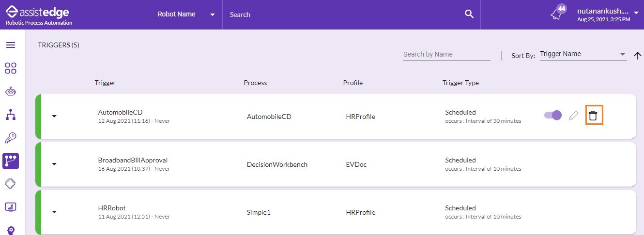
Task: Open the Robots icon in sidebar
Action: click(11, 91)
